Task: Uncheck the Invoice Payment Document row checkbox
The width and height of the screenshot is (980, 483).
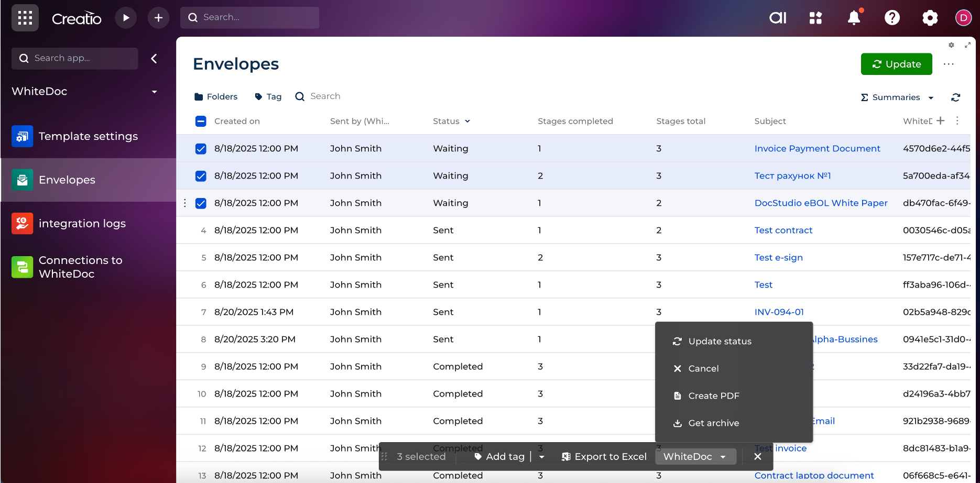Action: coord(201,149)
